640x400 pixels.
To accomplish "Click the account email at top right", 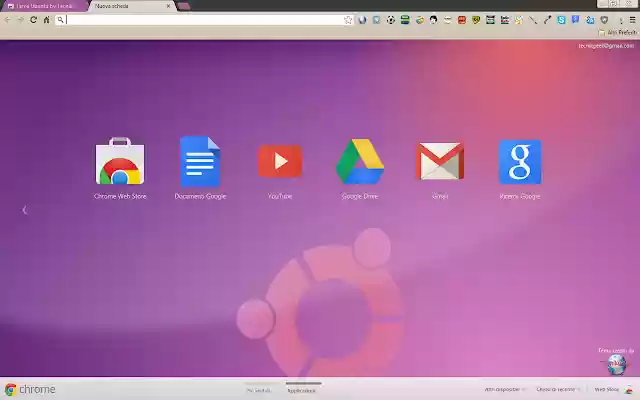I will 606,46.
